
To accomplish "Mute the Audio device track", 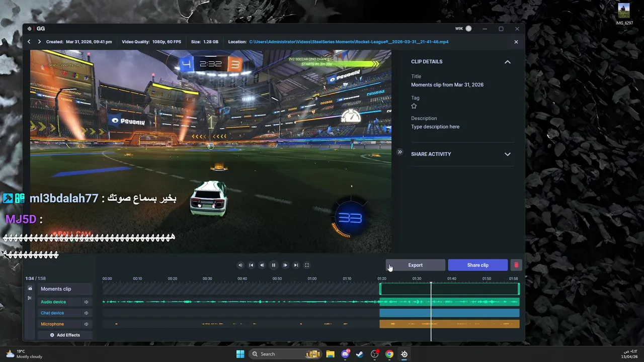I will point(86,302).
